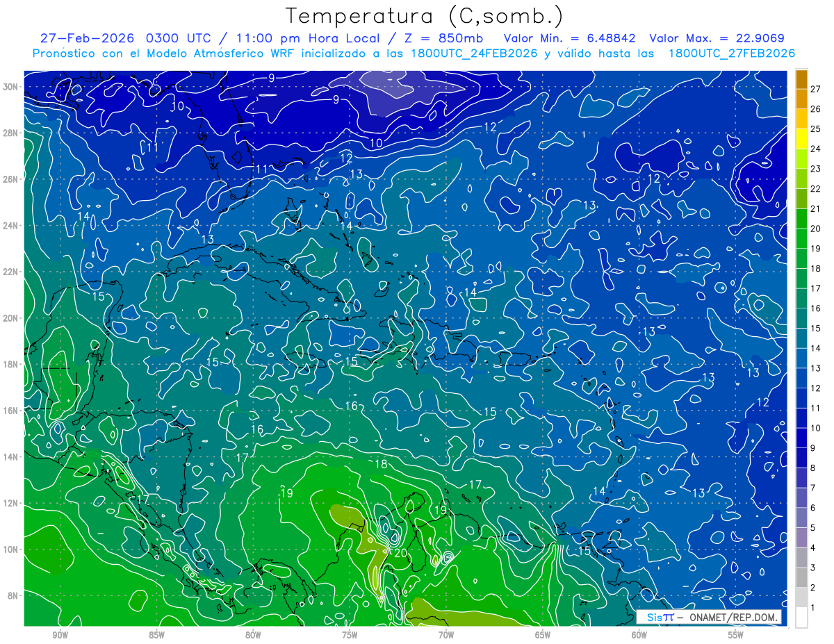This screenshot has height=644, width=834.
Task: Click legend value 5
Action: (x=814, y=528)
